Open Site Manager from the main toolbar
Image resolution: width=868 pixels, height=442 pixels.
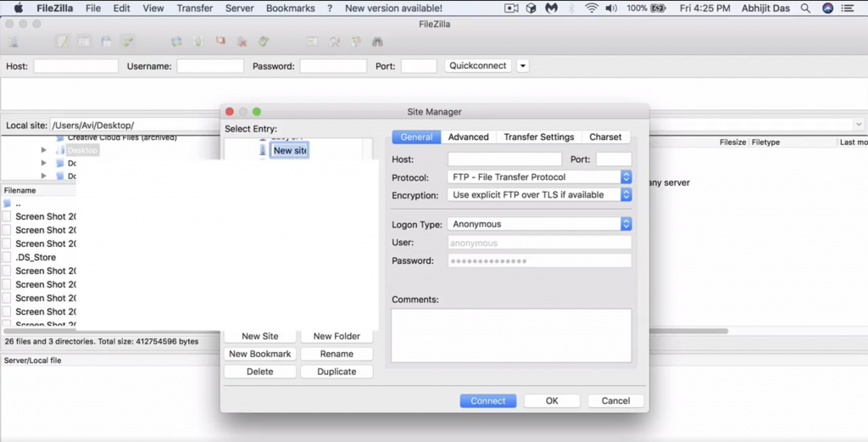click(x=14, y=42)
